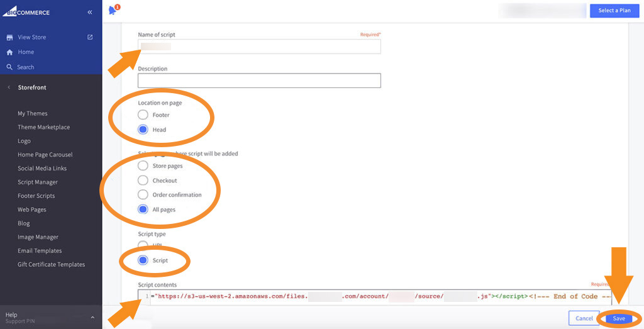
Task: Click the Name of script field
Action: [259, 47]
